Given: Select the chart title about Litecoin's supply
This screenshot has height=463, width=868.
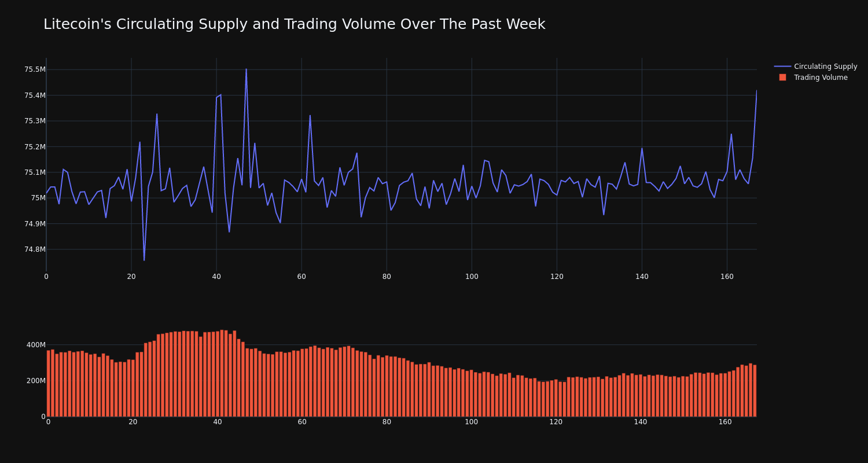Looking at the screenshot, I should (x=294, y=24).
